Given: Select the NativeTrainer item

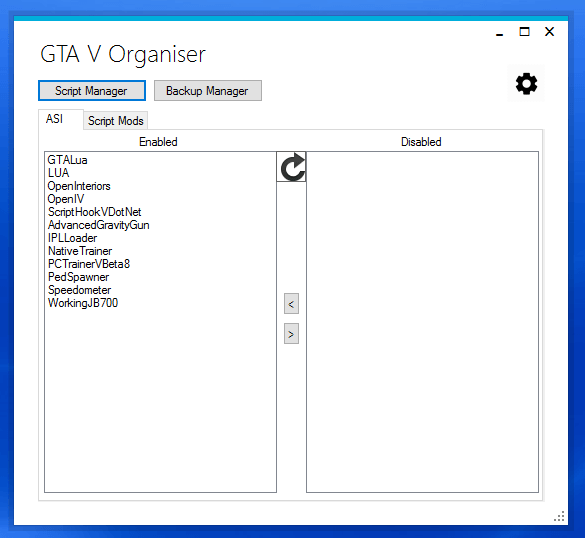Looking at the screenshot, I should pyautogui.click(x=80, y=251).
